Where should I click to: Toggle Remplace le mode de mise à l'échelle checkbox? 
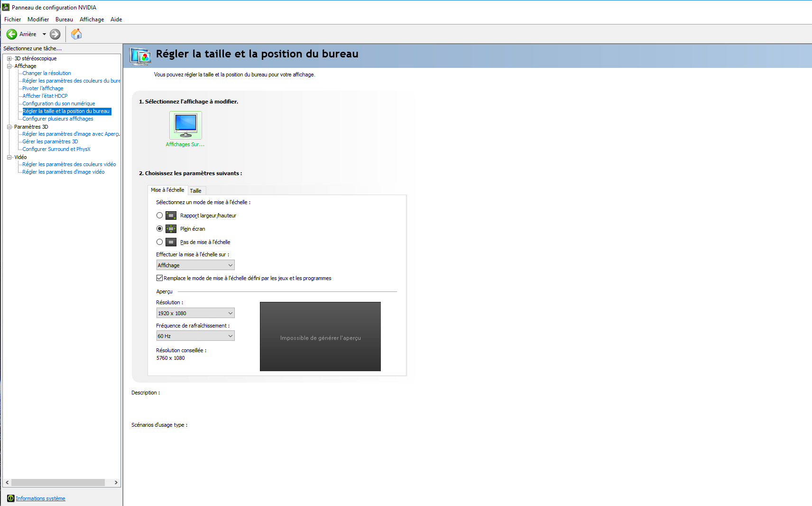point(160,278)
